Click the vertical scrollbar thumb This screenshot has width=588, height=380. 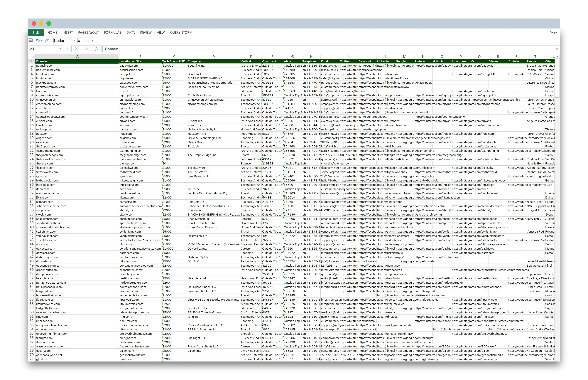pos(557,78)
